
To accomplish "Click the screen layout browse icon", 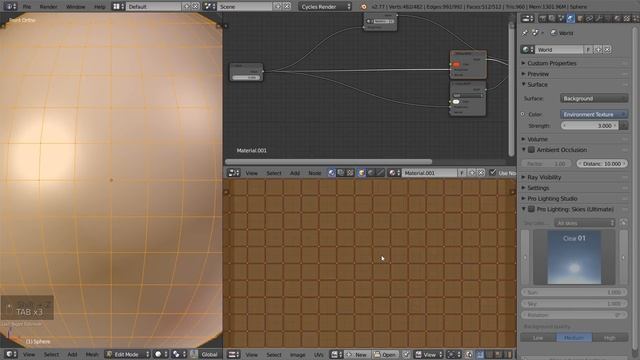I will (x=118, y=7).
